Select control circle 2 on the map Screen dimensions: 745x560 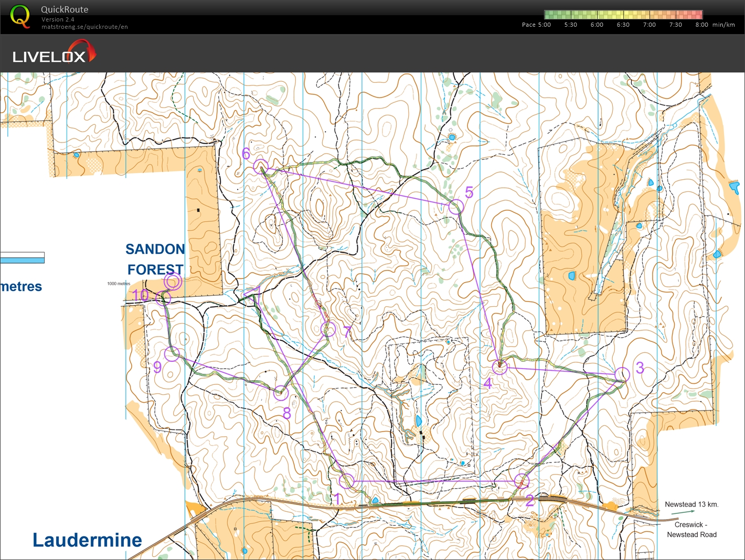521,481
